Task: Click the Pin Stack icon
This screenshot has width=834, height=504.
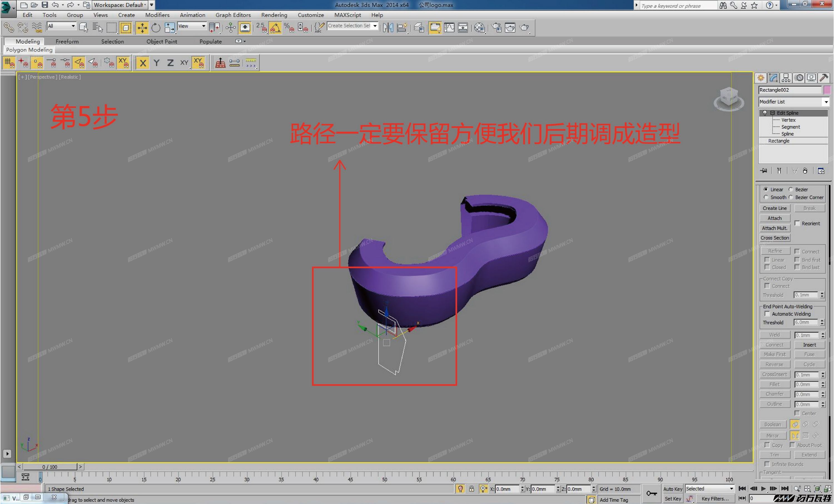Action: (764, 171)
